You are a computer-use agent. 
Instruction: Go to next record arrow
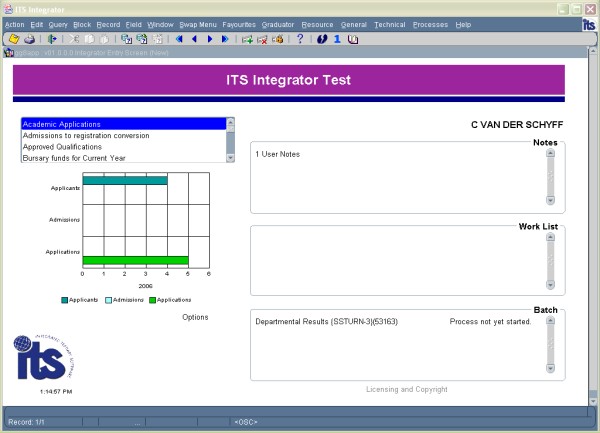[x=210, y=39]
